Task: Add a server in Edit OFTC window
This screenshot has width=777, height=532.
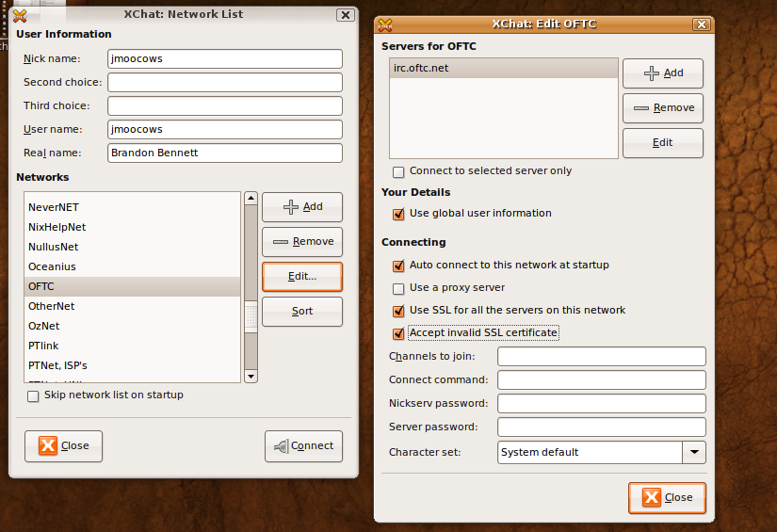Action: click(663, 73)
